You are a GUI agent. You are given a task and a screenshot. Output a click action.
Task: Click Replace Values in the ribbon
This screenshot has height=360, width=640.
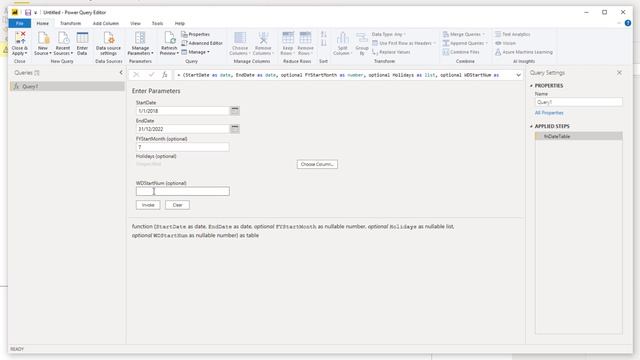391,52
